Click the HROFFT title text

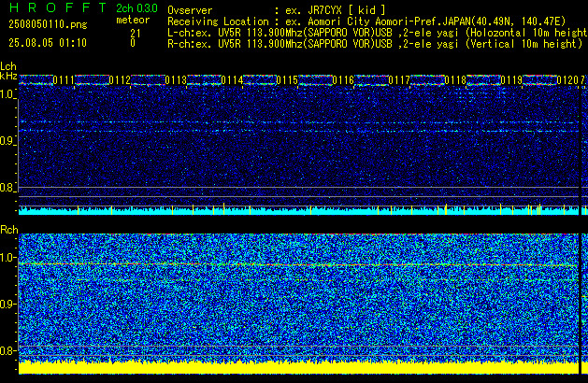pyautogui.click(x=58, y=7)
